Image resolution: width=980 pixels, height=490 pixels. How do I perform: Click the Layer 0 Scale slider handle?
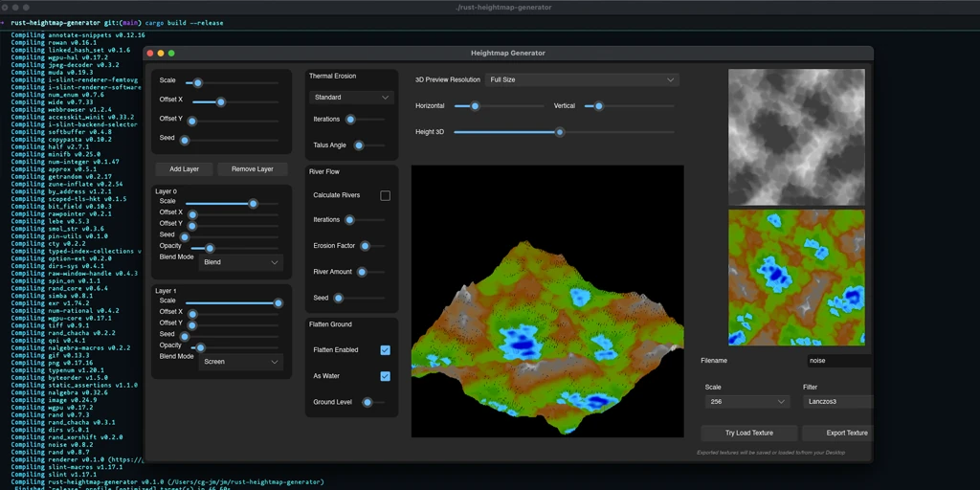pyautogui.click(x=253, y=204)
